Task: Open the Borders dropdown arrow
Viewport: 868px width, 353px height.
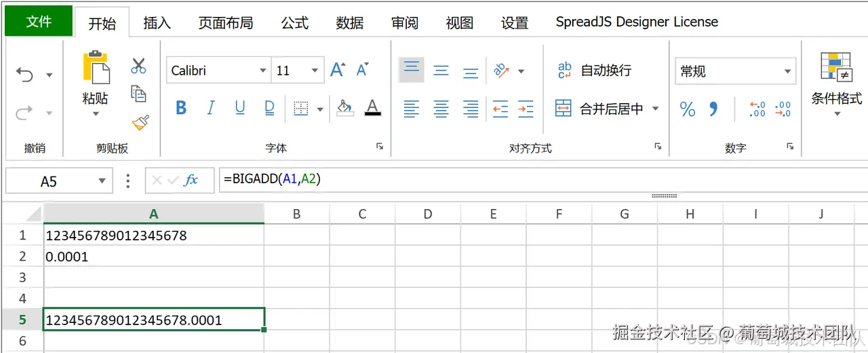Action: pos(320,109)
